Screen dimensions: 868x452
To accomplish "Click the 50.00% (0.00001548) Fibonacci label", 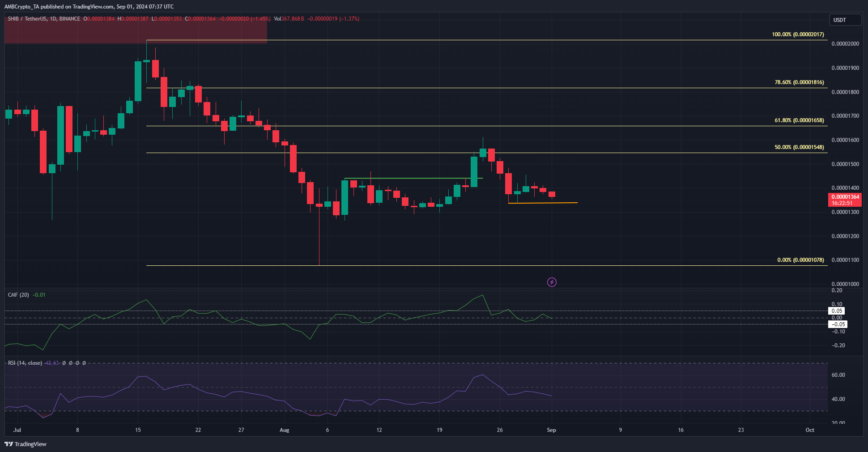I will pos(799,147).
